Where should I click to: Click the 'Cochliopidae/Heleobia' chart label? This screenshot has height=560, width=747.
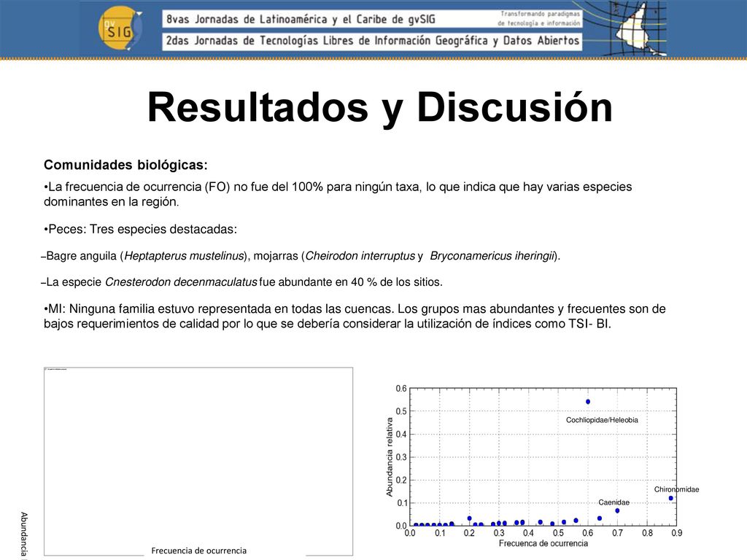tap(602, 420)
